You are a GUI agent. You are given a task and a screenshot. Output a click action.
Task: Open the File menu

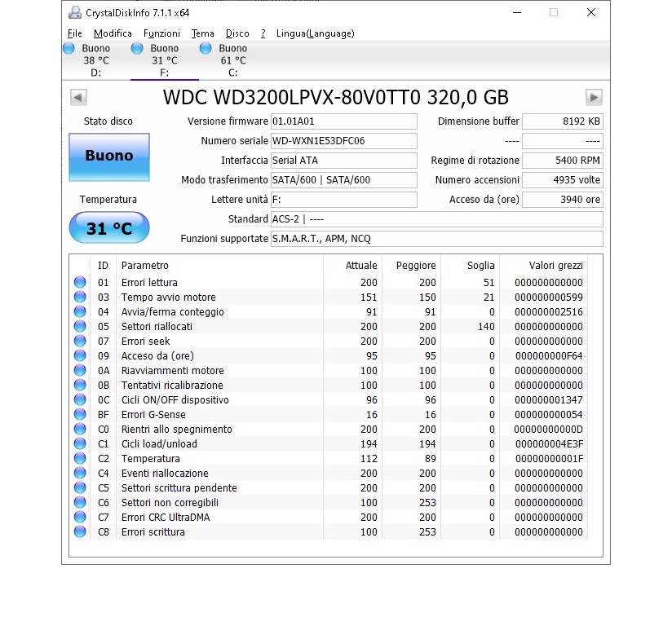click(x=74, y=33)
